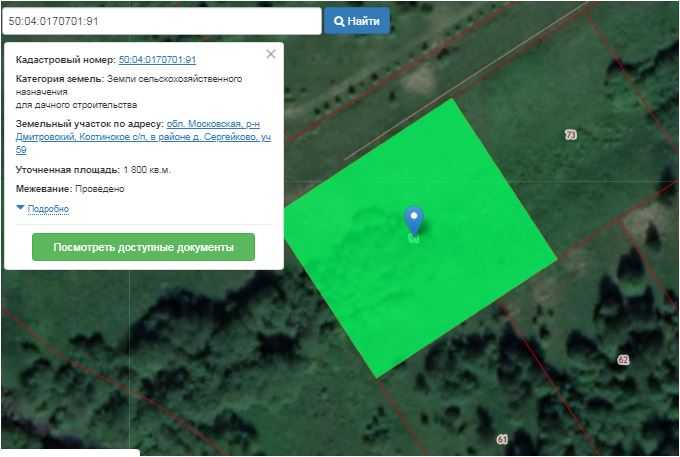
Task: Click the blue triangle beside Подробно
Action: (20, 208)
